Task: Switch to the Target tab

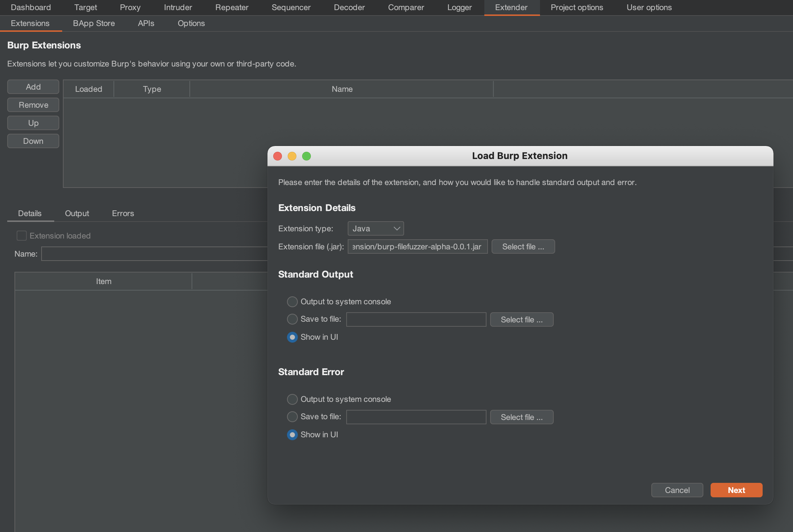Action: click(x=86, y=7)
